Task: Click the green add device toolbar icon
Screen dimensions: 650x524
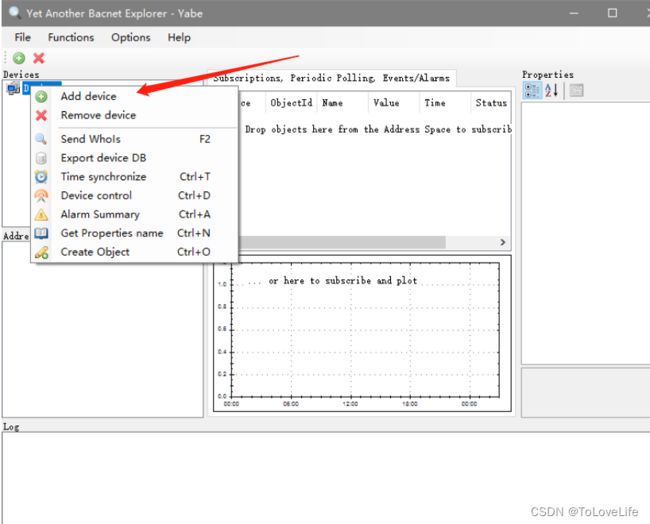Action: tap(19, 58)
